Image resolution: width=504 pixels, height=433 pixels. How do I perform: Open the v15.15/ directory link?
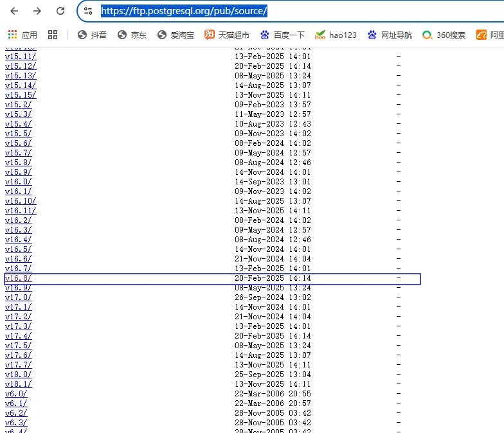pyautogui.click(x=21, y=95)
